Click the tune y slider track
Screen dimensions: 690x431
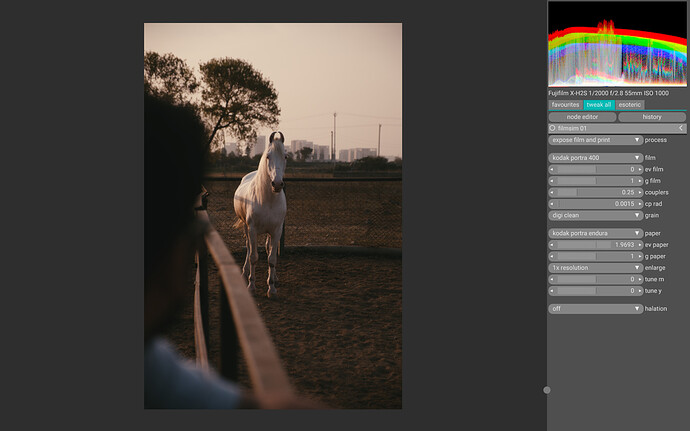pos(596,291)
